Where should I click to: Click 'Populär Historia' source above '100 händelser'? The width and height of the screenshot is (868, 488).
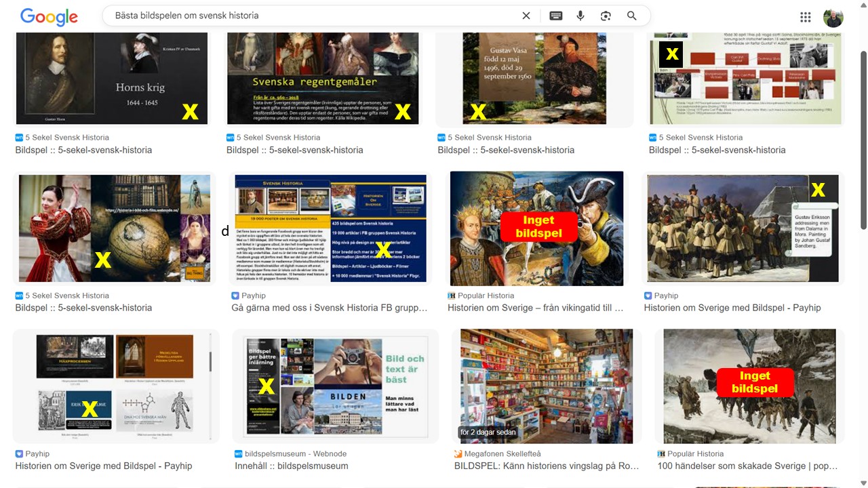696,453
